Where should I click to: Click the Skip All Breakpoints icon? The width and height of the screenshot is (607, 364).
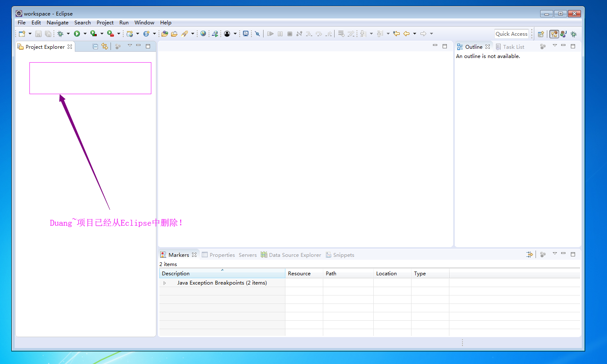coord(258,34)
